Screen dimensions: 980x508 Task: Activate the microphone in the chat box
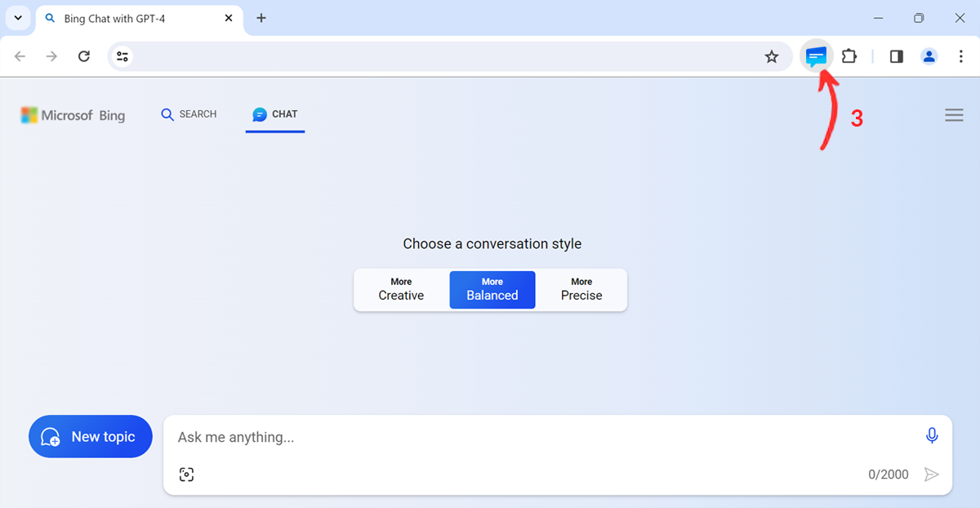pyautogui.click(x=932, y=435)
